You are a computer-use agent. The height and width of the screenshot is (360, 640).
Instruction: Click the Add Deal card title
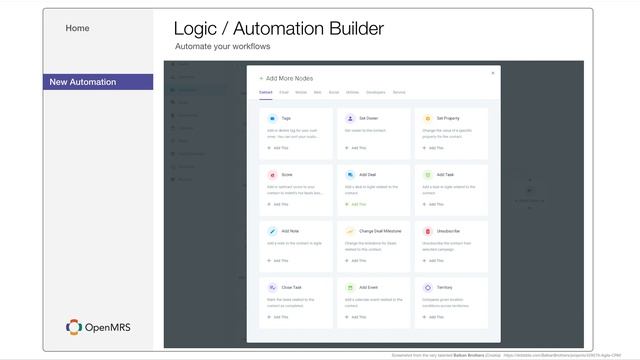(x=367, y=175)
